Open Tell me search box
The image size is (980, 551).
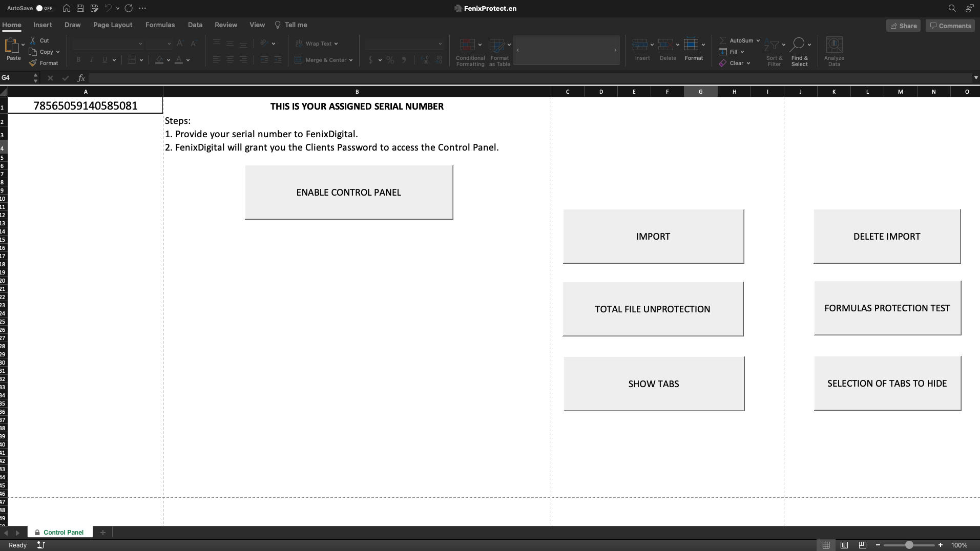(291, 25)
